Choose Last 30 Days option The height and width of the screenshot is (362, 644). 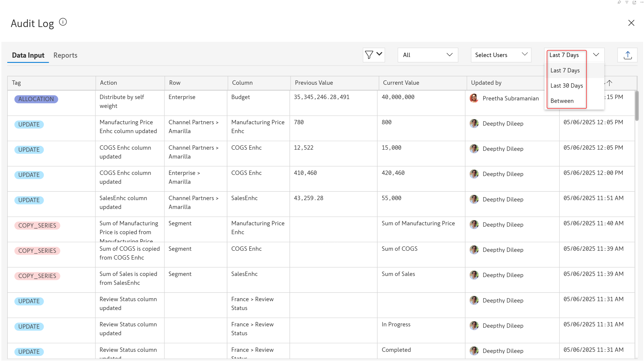(566, 86)
